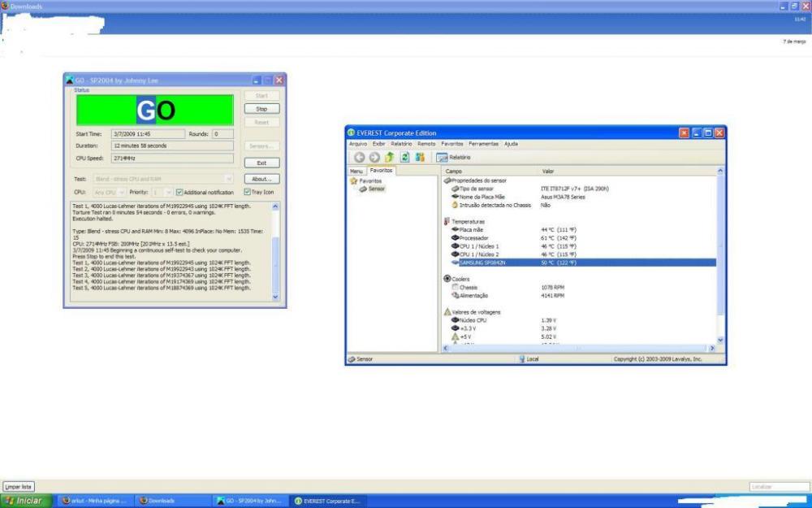Open the Relatório report toolbar button
812x508 pixels.
coord(454,157)
